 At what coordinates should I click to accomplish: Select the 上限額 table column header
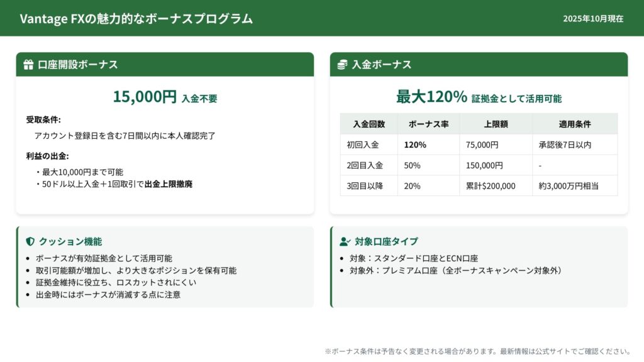click(496, 124)
